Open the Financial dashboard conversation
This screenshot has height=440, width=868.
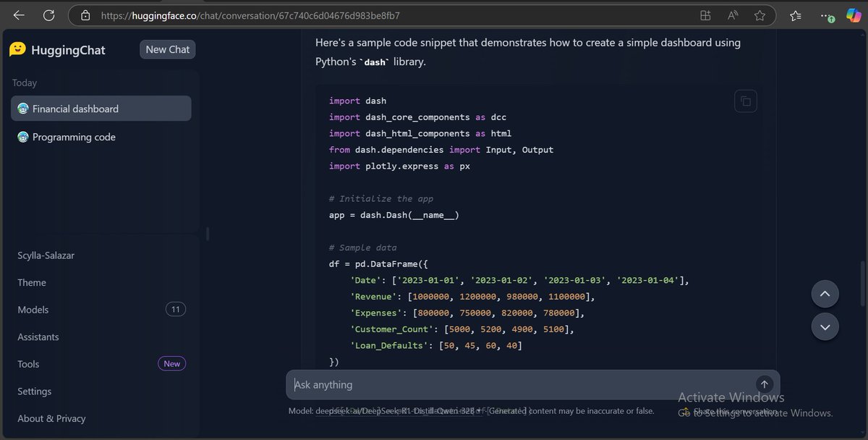[x=101, y=109]
